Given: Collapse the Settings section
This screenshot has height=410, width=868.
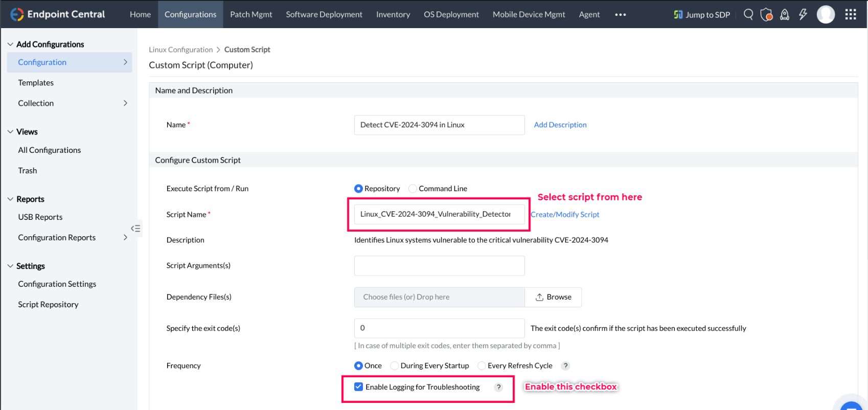Looking at the screenshot, I should point(10,266).
